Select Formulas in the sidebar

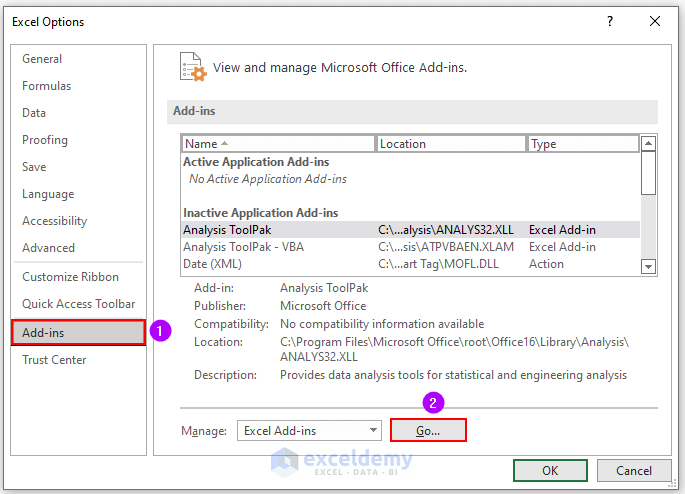tap(46, 86)
